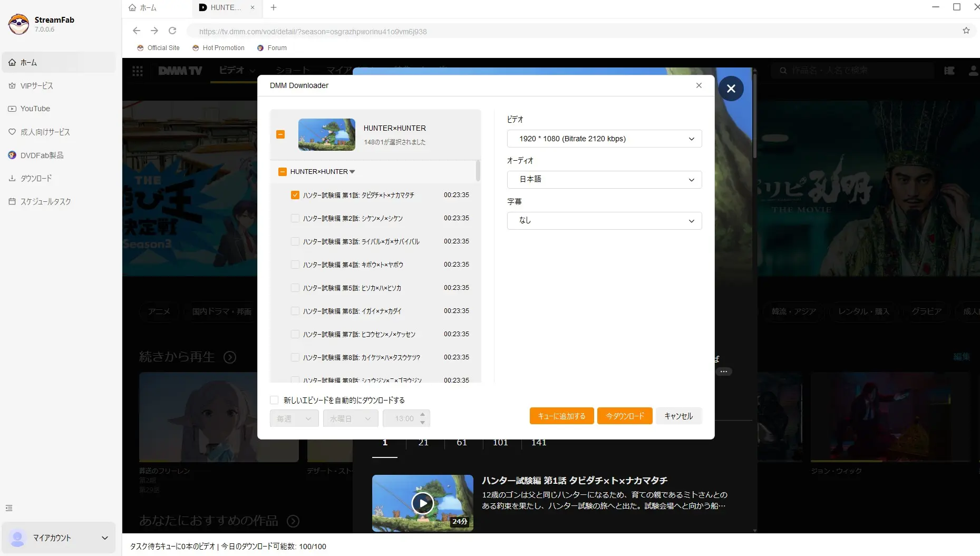Decrease schedule time with down stepper
Viewport: 980px width, 556px height.
click(x=422, y=423)
